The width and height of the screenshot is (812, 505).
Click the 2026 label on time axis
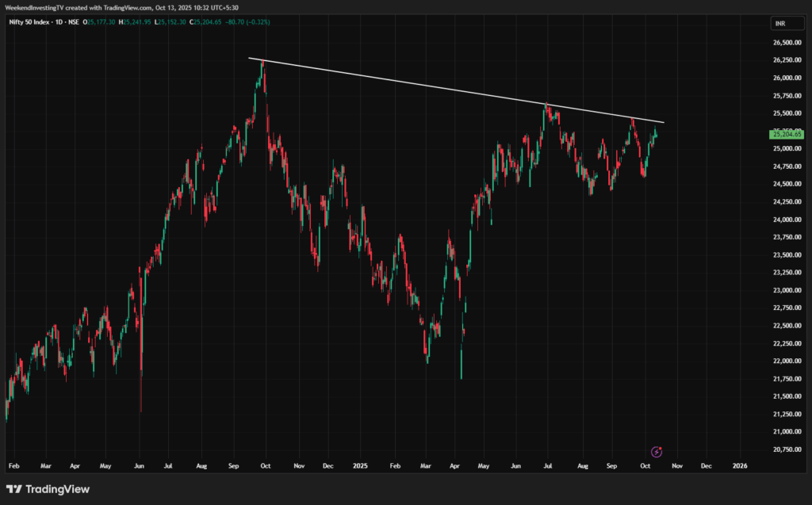739,465
